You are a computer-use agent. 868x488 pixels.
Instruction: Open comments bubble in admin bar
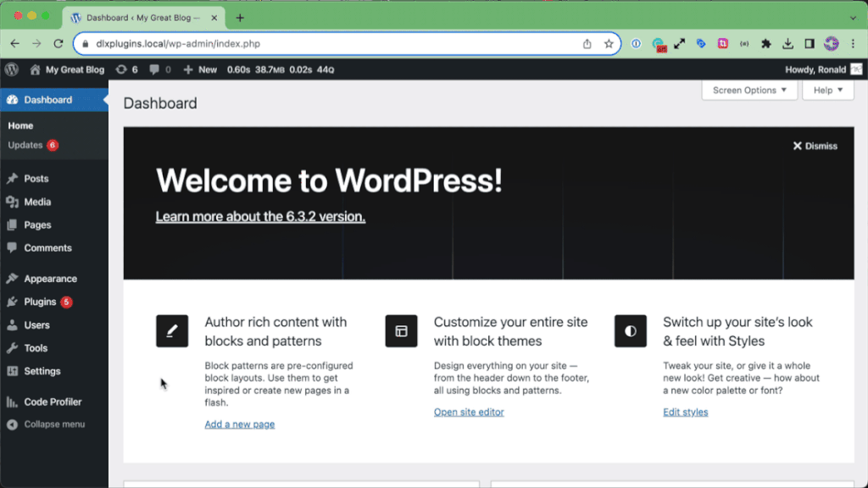tap(160, 69)
